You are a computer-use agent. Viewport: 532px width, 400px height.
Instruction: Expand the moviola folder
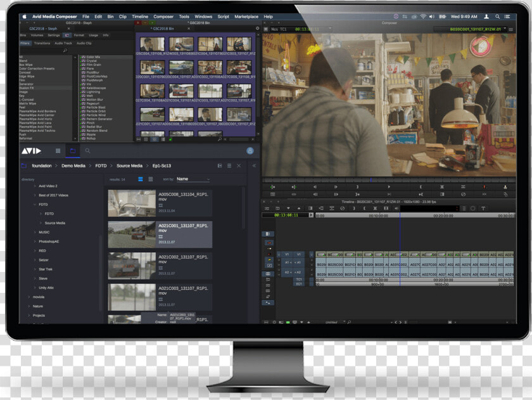pos(28,297)
